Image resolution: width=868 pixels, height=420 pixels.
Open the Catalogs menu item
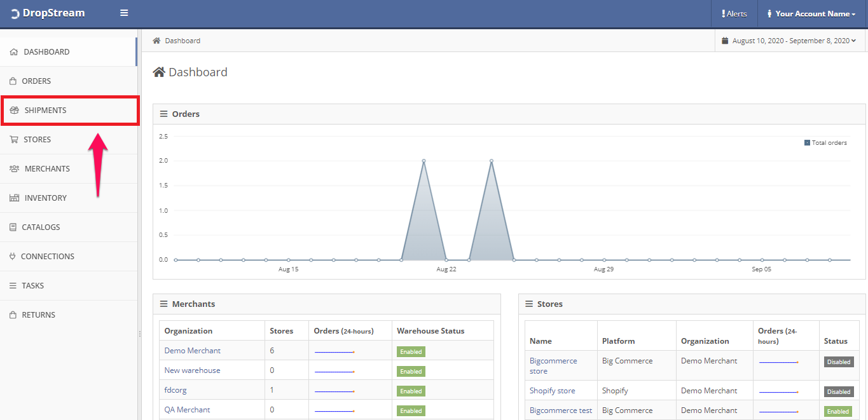tap(41, 227)
